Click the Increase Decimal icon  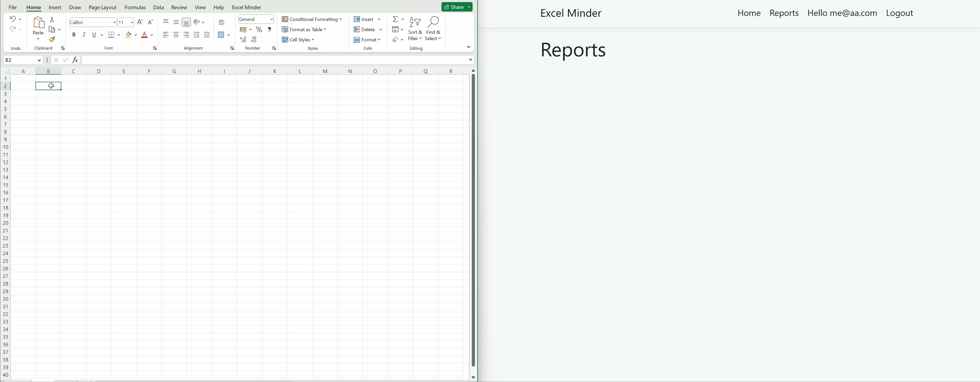click(x=243, y=40)
